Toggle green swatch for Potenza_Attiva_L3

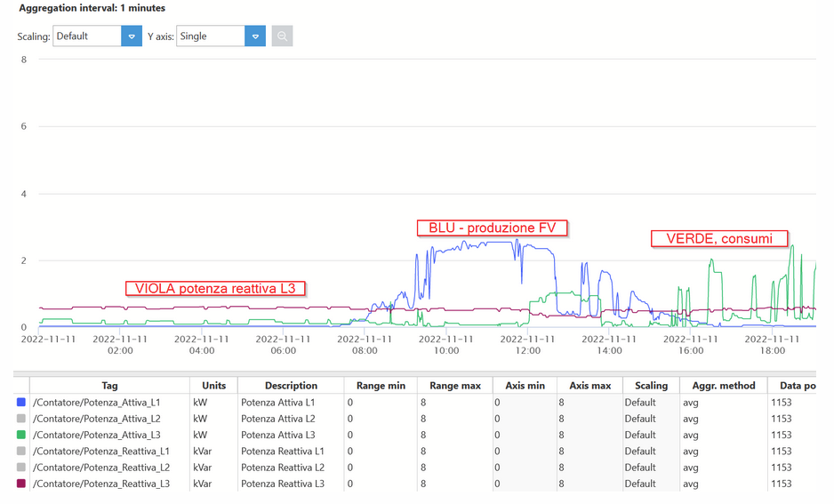tap(21, 435)
